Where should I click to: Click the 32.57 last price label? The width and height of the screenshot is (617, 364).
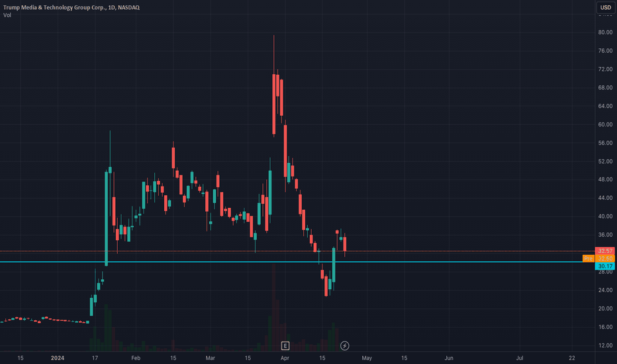pos(605,251)
